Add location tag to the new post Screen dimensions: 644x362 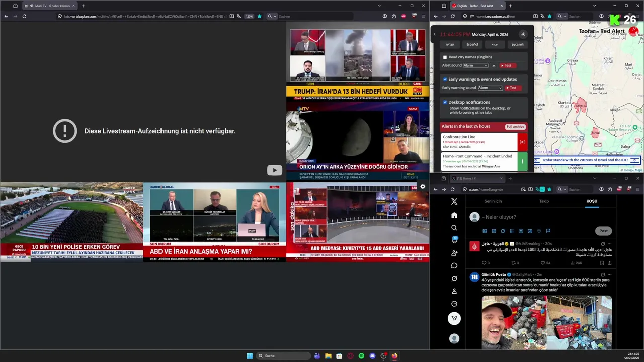click(539, 231)
